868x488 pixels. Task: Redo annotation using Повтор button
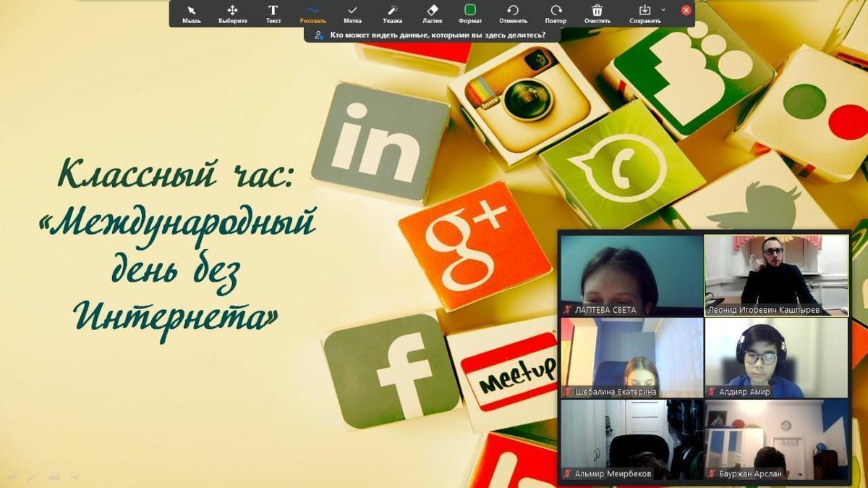tap(556, 13)
